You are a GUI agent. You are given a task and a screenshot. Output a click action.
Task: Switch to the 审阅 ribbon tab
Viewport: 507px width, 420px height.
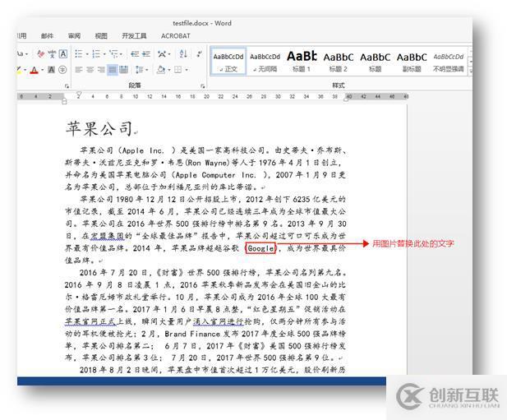click(x=74, y=36)
